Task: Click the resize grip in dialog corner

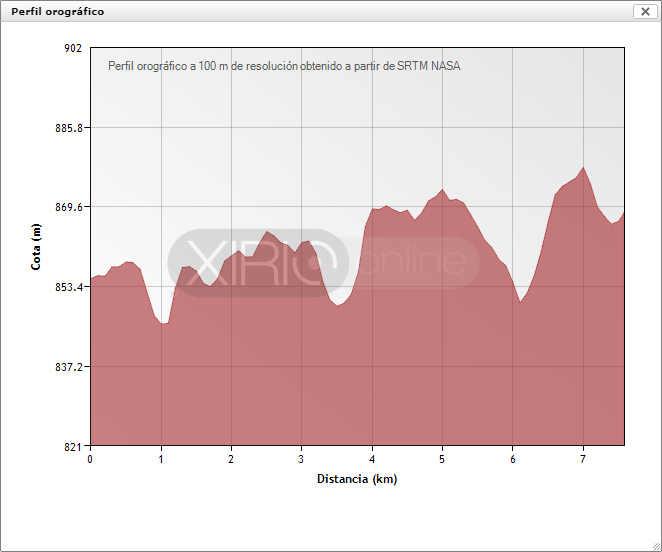Action: 656,547
